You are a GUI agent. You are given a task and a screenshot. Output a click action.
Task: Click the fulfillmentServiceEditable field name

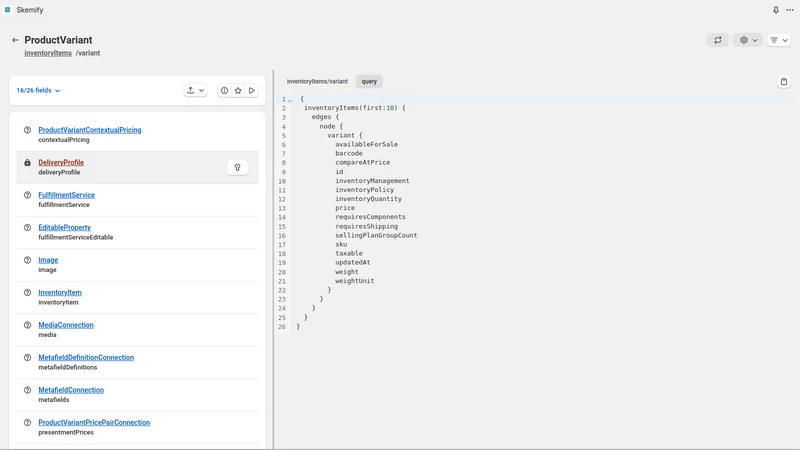pos(76,237)
